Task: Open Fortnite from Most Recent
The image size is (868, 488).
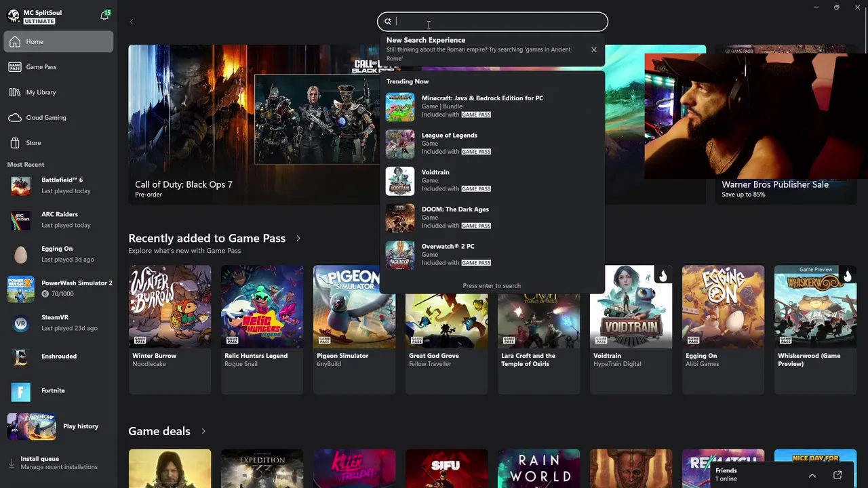Action: tap(58, 391)
